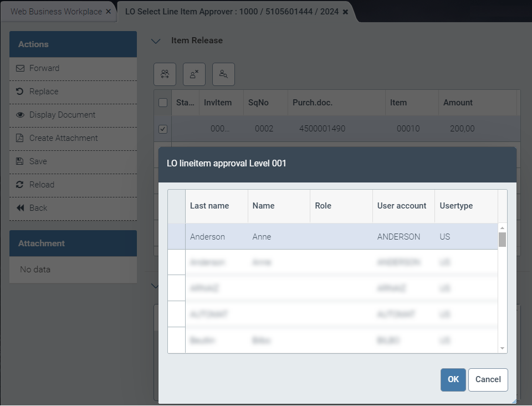Close the LO Select Line Item Approver tab
This screenshot has width=532, height=406.
coord(345,12)
